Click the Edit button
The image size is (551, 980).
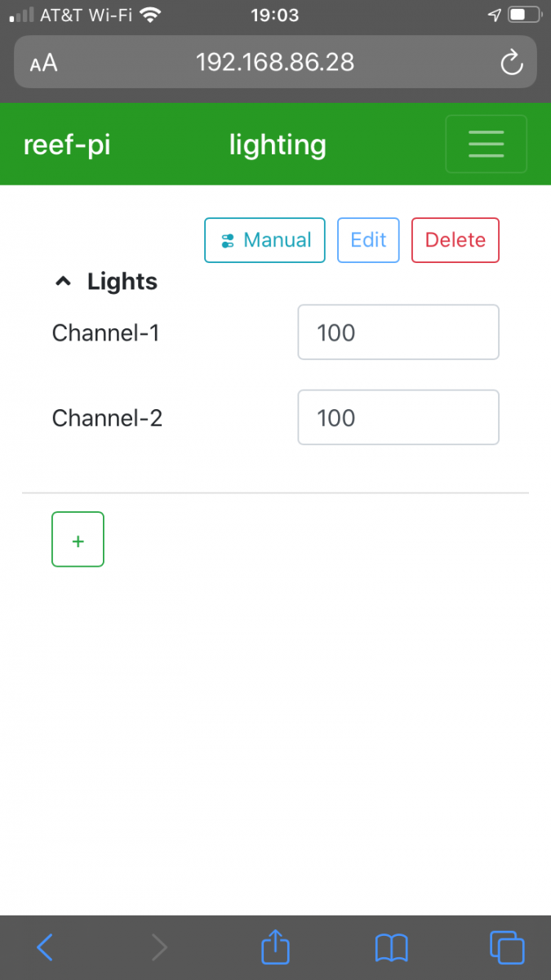tap(368, 240)
